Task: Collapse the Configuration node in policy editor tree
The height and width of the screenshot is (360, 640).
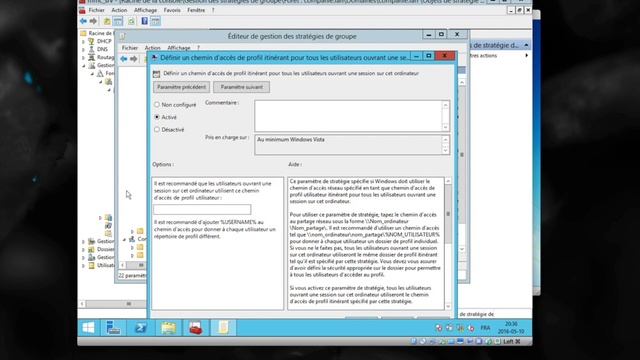Action: tap(124, 239)
